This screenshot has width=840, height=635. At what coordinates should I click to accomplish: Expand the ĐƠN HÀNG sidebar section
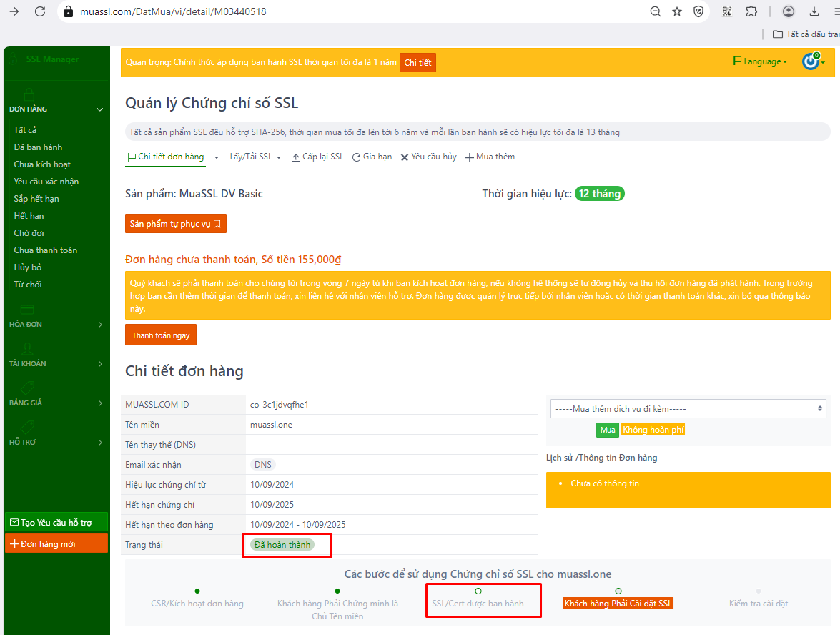tap(56, 109)
